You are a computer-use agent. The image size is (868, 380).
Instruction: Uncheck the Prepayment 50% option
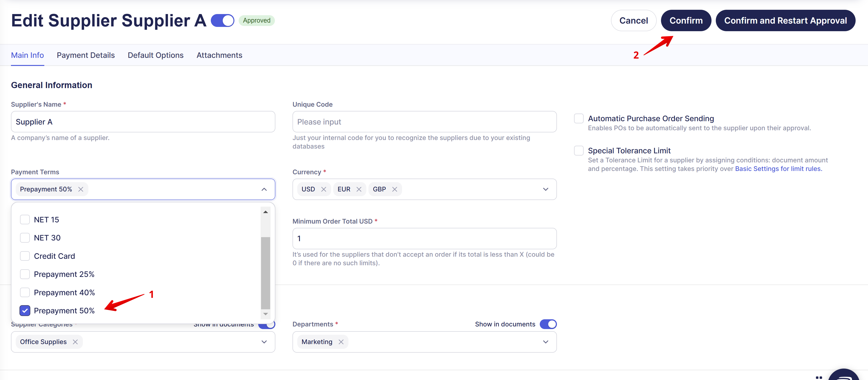click(25, 311)
